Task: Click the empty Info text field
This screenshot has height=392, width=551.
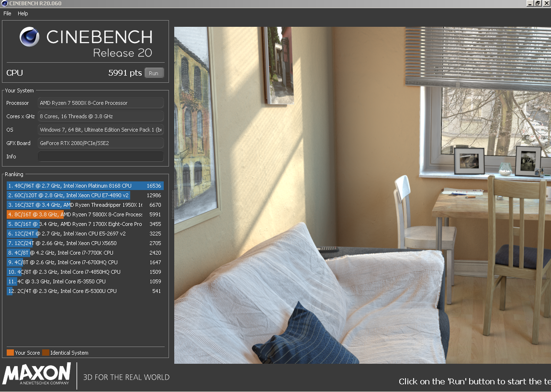Action: click(x=101, y=157)
